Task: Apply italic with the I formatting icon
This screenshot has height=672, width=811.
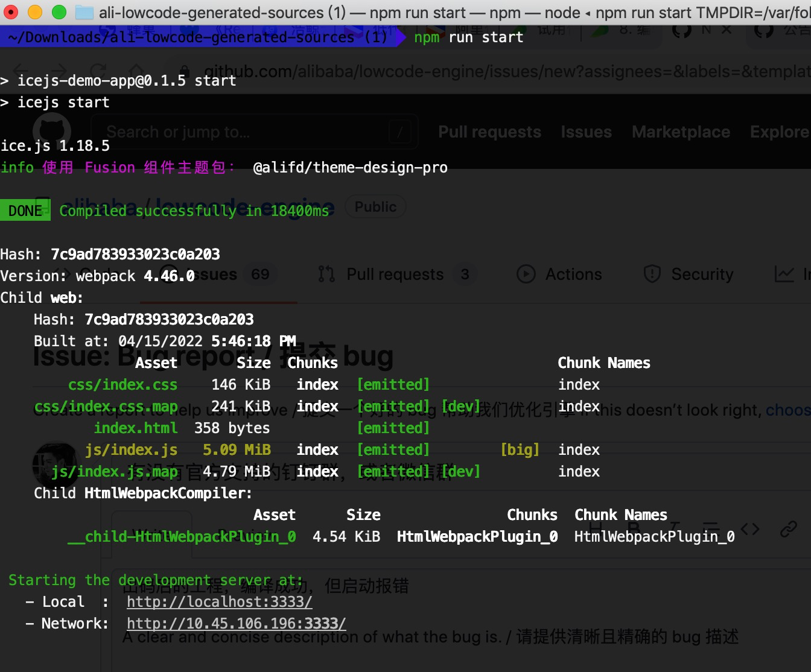Action: [x=674, y=528]
